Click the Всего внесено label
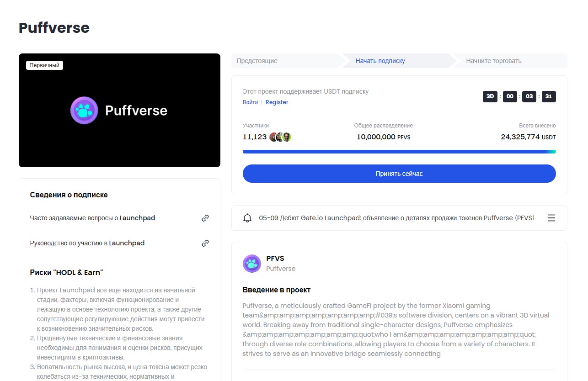Viewport: 588px width, 381px height. [x=537, y=126]
